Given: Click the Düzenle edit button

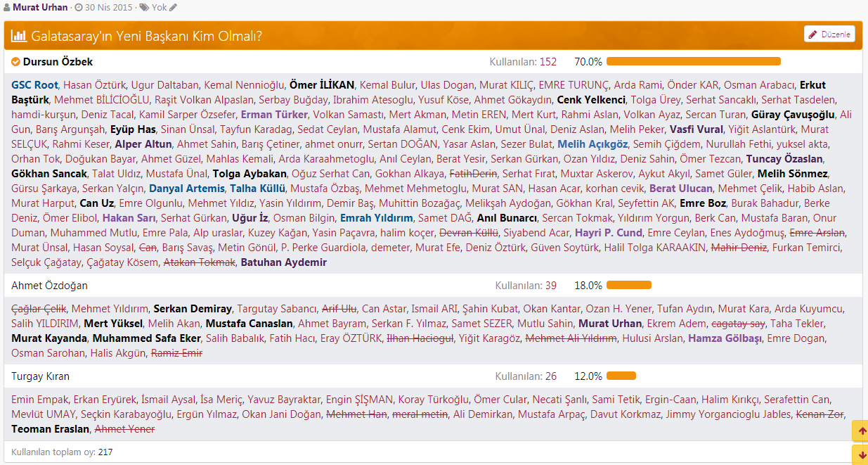Looking at the screenshot, I should (x=829, y=34).
